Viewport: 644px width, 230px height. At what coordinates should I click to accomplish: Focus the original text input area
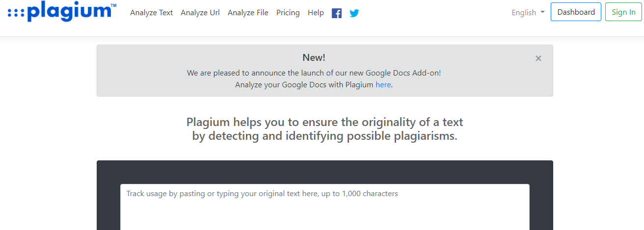pyautogui.click(x=325, y=207)
